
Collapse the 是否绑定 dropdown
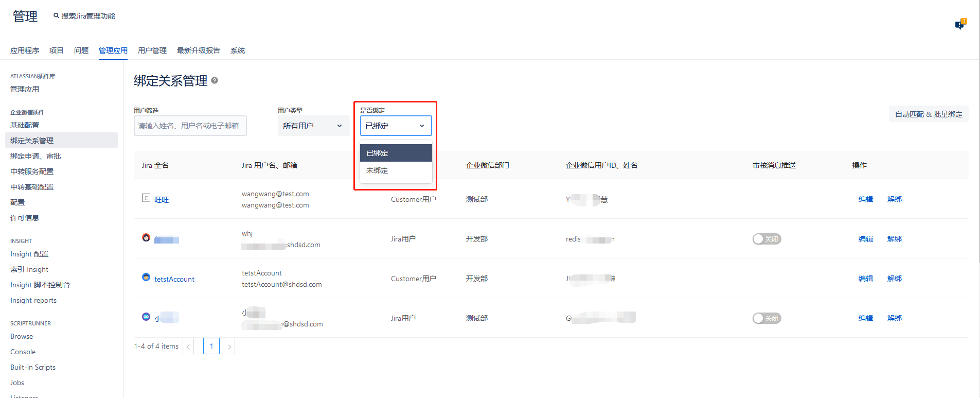[396, 126]
